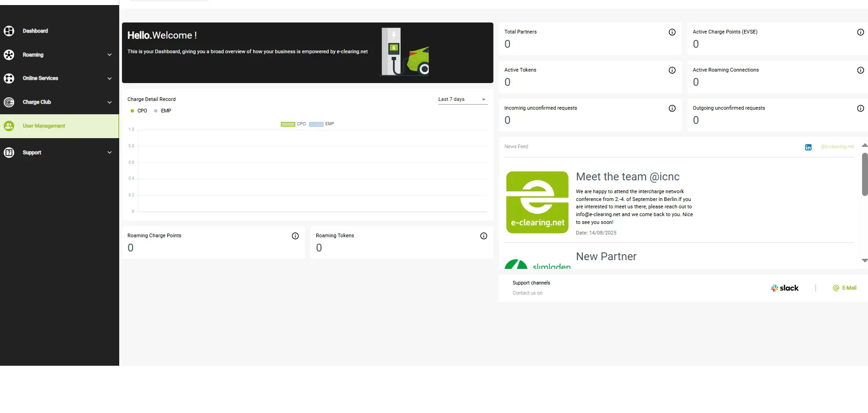Click the Slack support channel logo
Image resolution: width=868 pixels, height=413 pixels.
coord(785,288)
